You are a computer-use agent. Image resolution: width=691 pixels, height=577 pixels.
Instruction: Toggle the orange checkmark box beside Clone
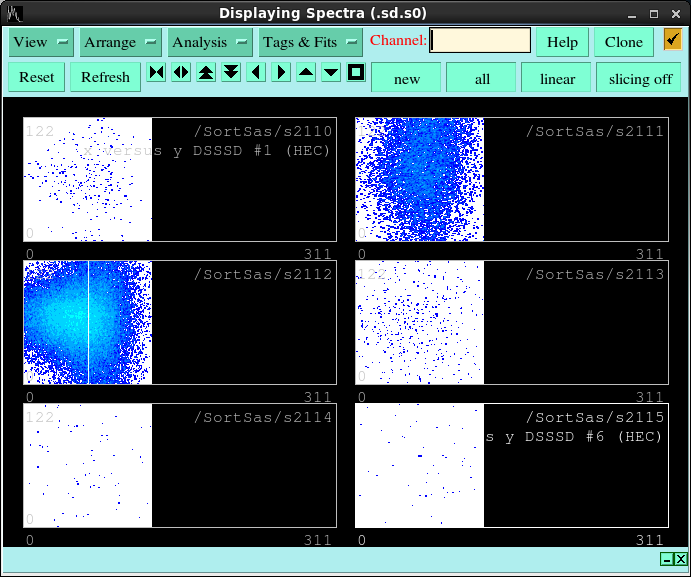click(x=672, y=41)
